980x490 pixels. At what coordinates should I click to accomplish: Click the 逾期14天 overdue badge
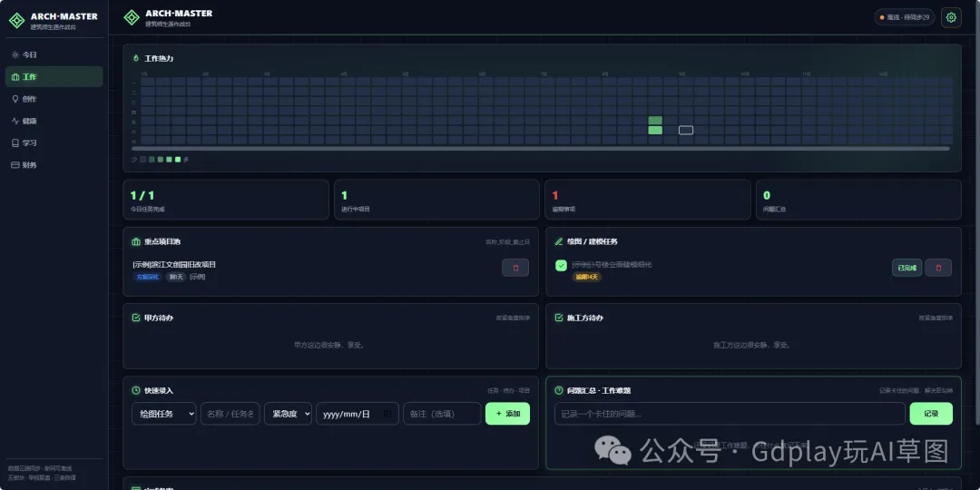tap(587, 277)
